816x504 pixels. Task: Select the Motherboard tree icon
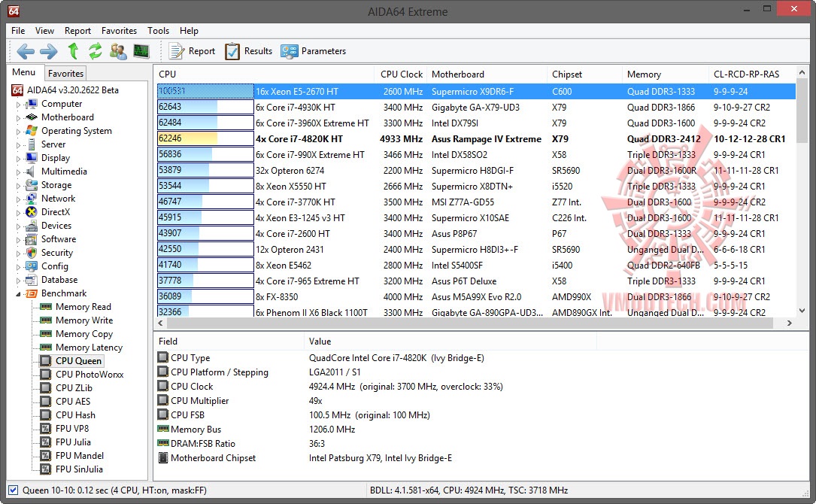click(32, 117)
